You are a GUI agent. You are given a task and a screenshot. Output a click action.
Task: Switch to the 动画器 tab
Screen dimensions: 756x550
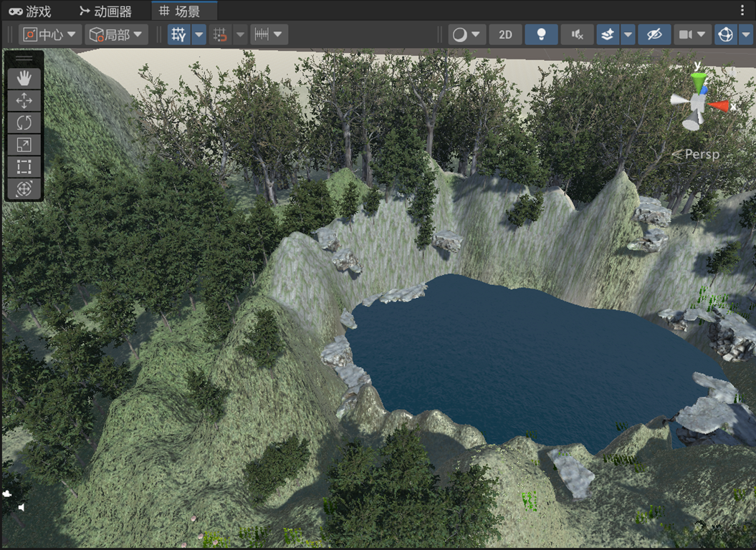click(105, 11)
